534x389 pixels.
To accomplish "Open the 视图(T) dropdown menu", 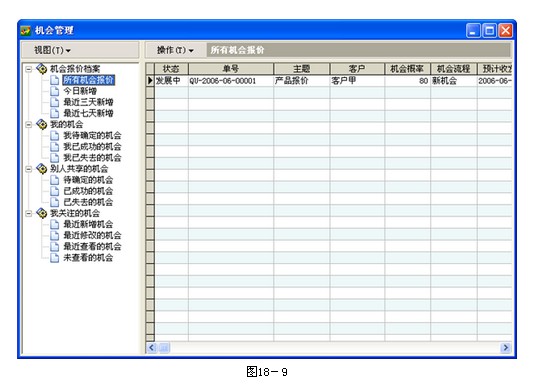I will [x=52, y=50].
